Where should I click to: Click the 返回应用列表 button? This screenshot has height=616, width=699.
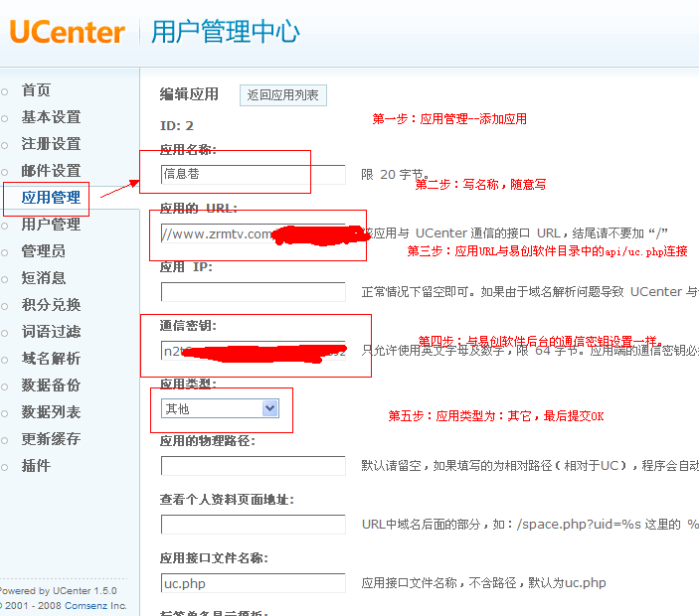(283, 95)
